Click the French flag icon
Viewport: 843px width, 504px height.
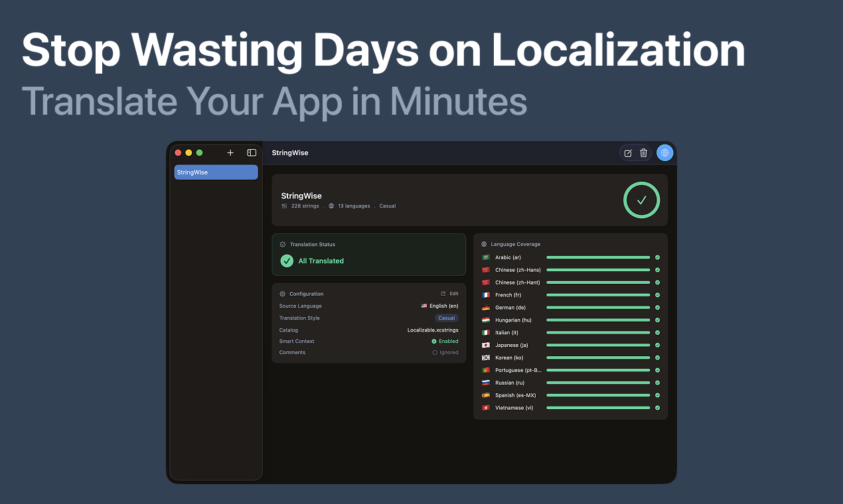pyautogui.click(x=486, y=295)
